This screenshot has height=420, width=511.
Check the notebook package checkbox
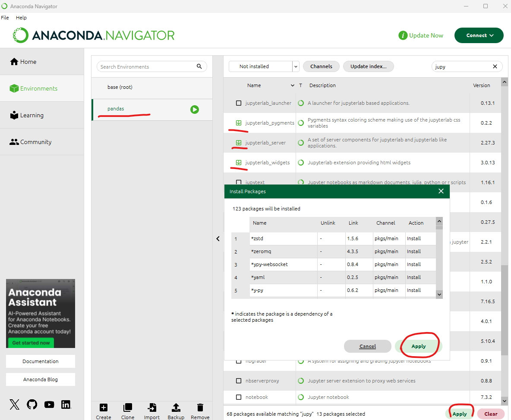click(x=239, y=397)
